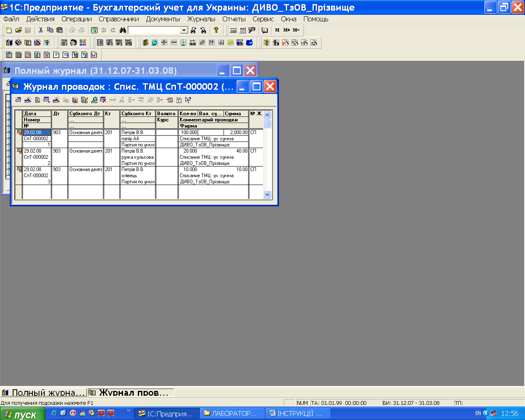Switch to the Полный журнал window tab at bottom
The image size is (525, 420).
(43, 393)
